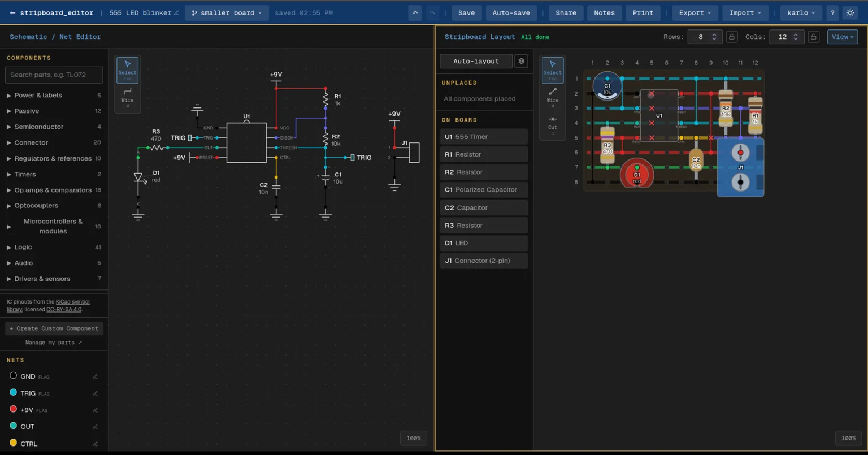The height and width of the screenshot is (455, 868).
Task: Edit the TRIG net pencil icon
Action: click(95, 393)
